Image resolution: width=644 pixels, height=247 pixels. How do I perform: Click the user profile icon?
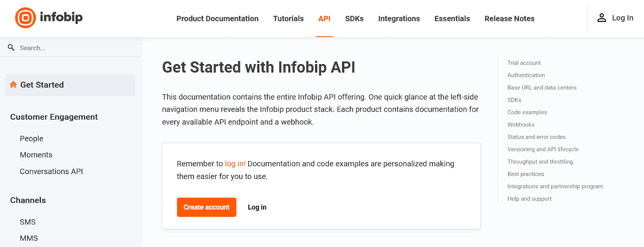(601, 18)
